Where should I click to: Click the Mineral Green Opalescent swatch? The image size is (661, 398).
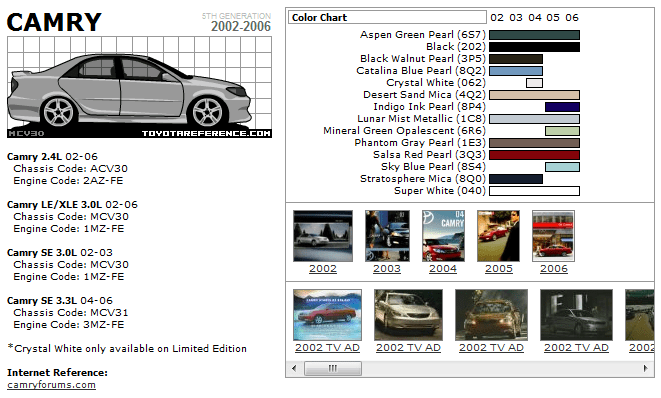pos(562,131)
